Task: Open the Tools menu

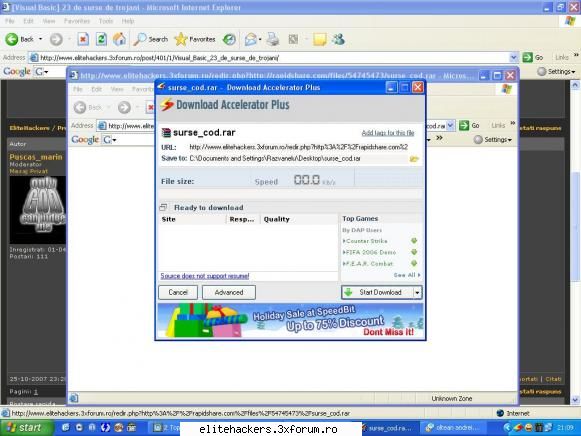Action: pyautogui.click(x=106, y=21)
